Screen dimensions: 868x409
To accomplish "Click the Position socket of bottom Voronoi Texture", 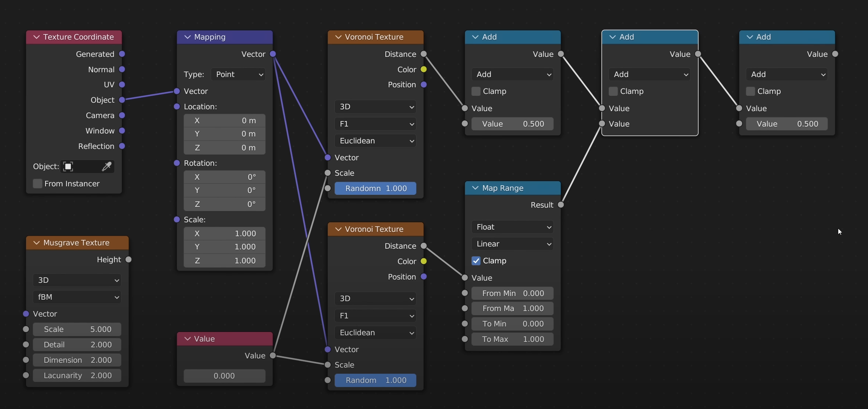I will (424, 277).
